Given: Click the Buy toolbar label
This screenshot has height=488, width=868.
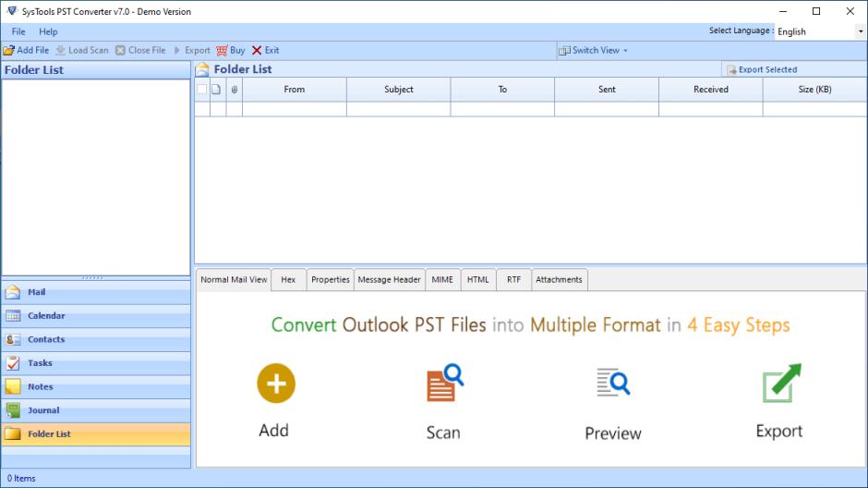Looking at the screenshot, I should coord(237,51).
